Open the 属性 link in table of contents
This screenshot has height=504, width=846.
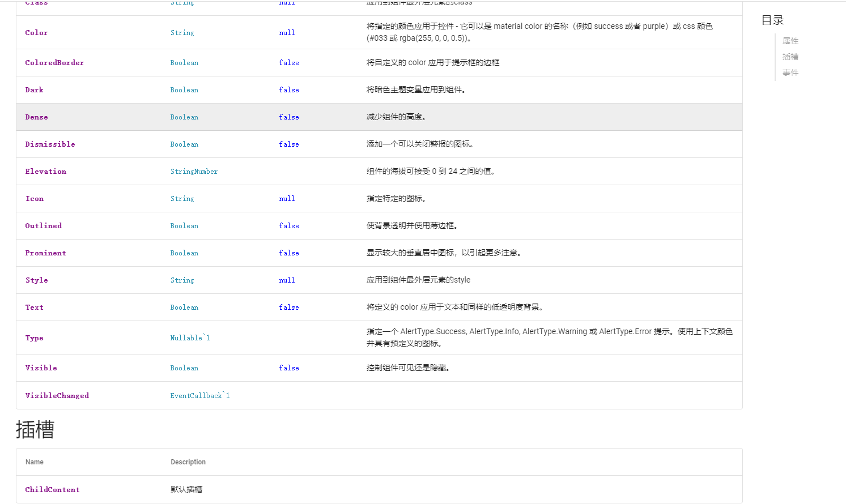coord(790,41)
